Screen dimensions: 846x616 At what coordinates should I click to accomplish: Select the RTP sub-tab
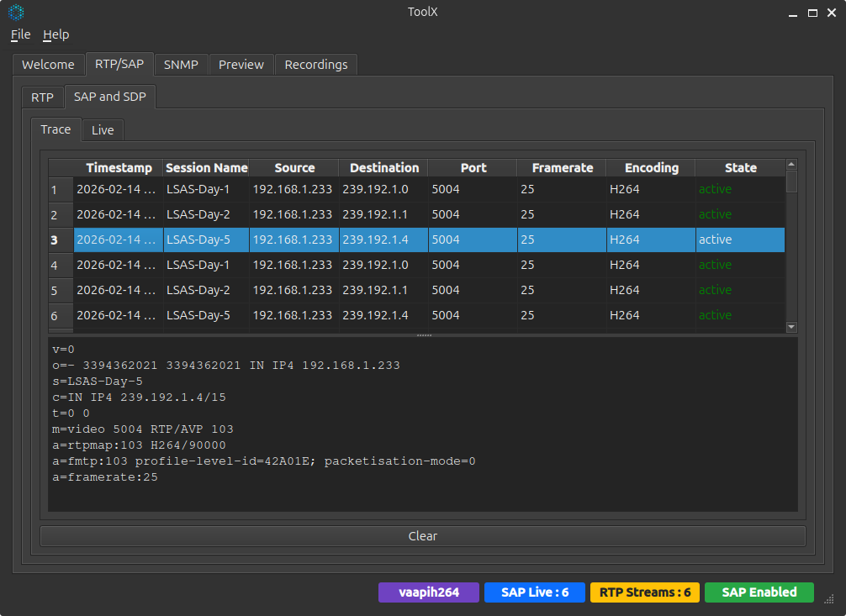coord(42,97)
